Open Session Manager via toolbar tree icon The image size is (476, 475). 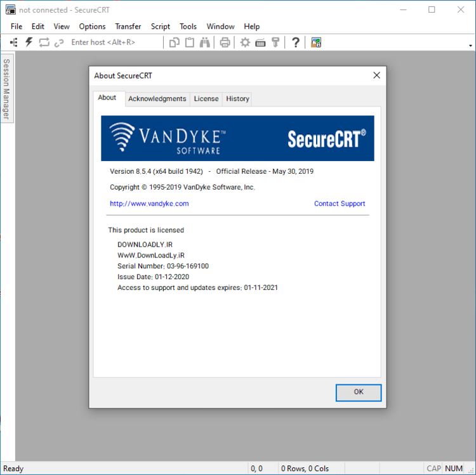click(14, 42)
